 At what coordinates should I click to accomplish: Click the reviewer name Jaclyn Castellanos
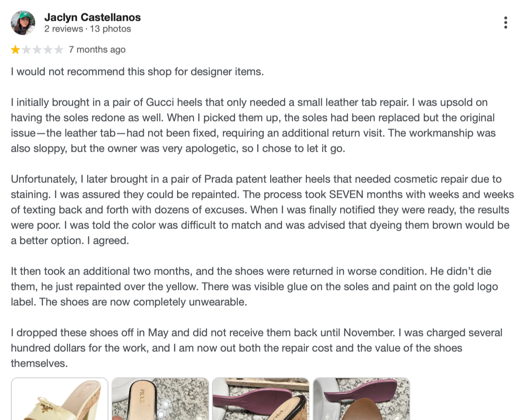coord(93,18)
